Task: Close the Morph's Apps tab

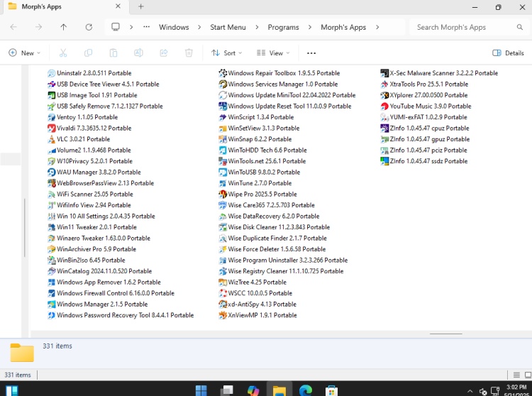Action: coord(118,6)
